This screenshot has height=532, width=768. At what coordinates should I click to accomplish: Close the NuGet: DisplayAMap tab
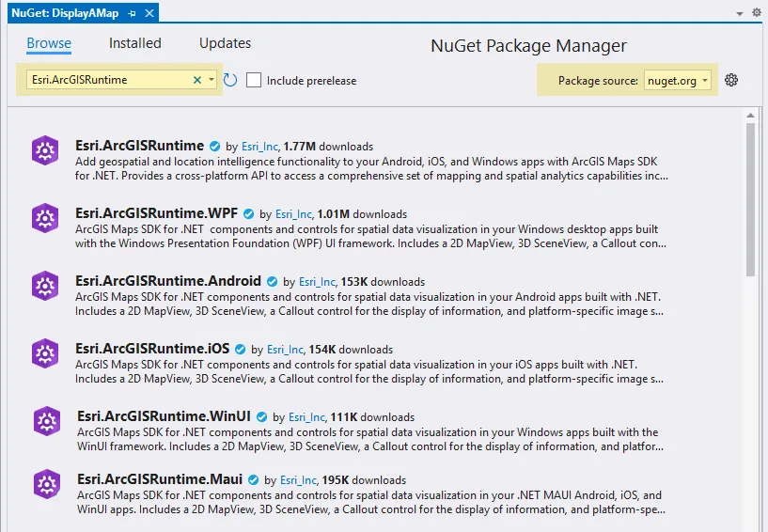[149, 13]
